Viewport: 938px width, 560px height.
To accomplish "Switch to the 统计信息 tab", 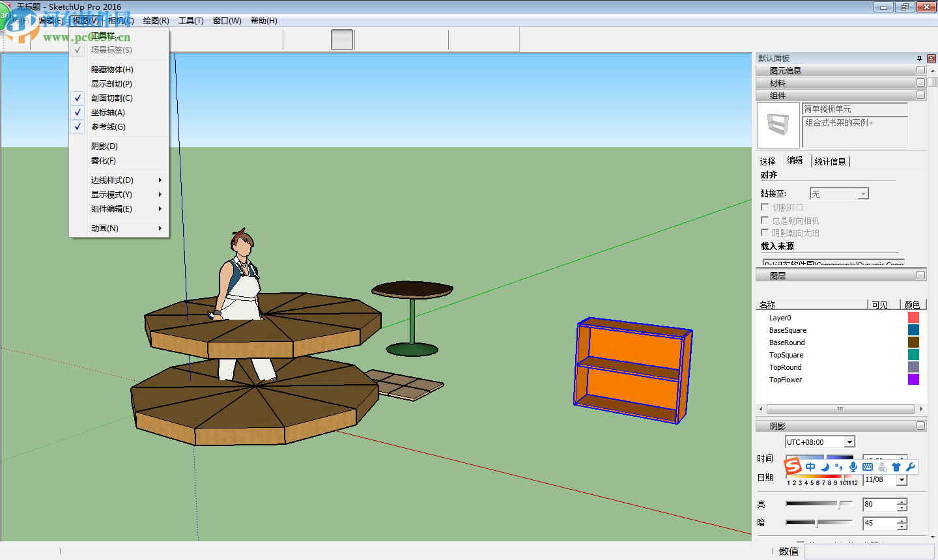I will pos(831,160).
